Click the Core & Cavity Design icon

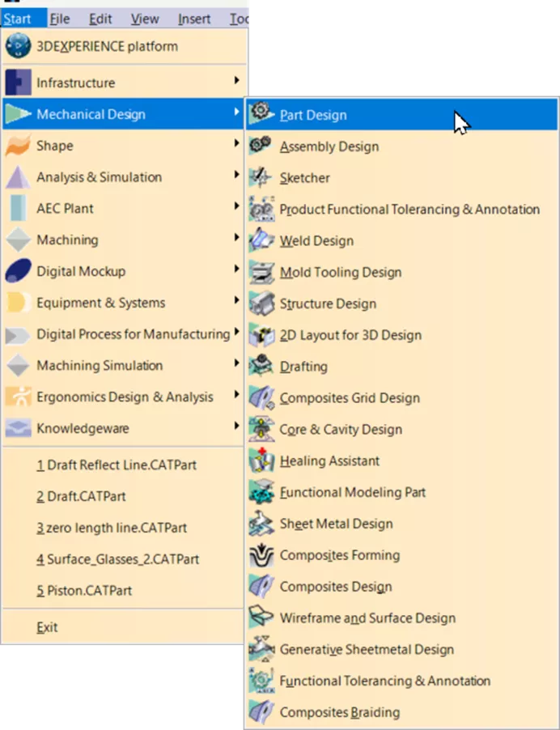[x=261, y=429]
